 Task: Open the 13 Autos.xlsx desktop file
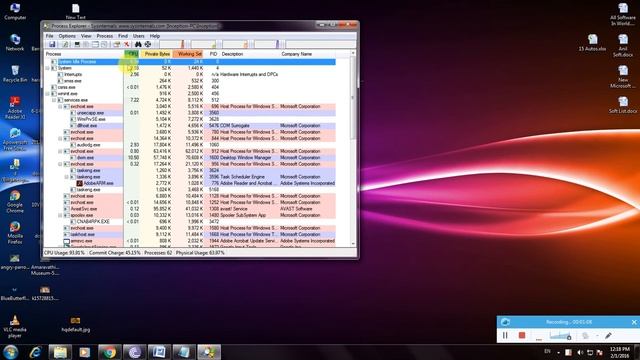tap(592, 42)
